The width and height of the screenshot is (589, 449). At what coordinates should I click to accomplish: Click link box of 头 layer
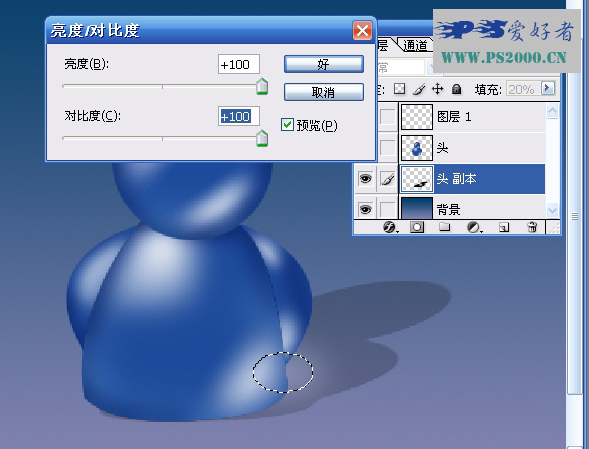point(387,148)
